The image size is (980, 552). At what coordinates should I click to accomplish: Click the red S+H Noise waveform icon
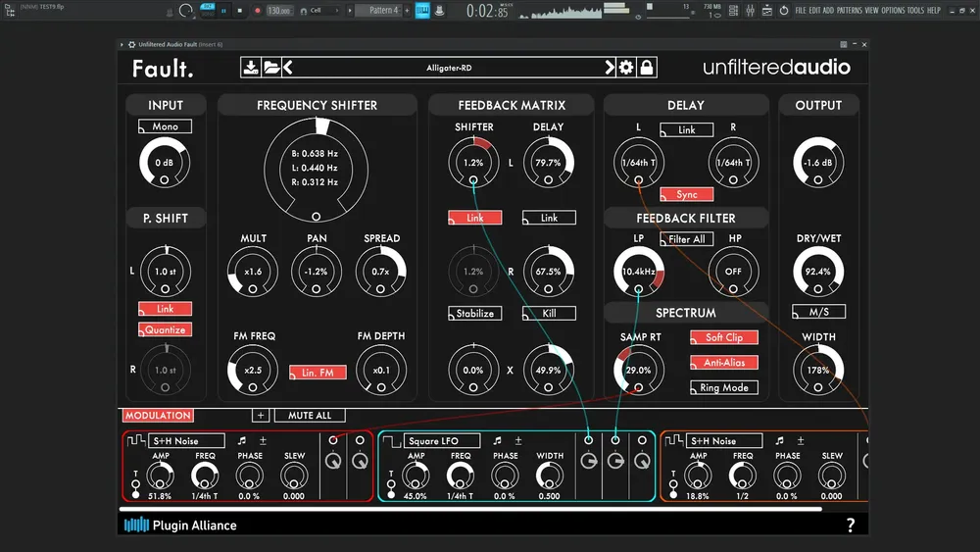point(135,441)
